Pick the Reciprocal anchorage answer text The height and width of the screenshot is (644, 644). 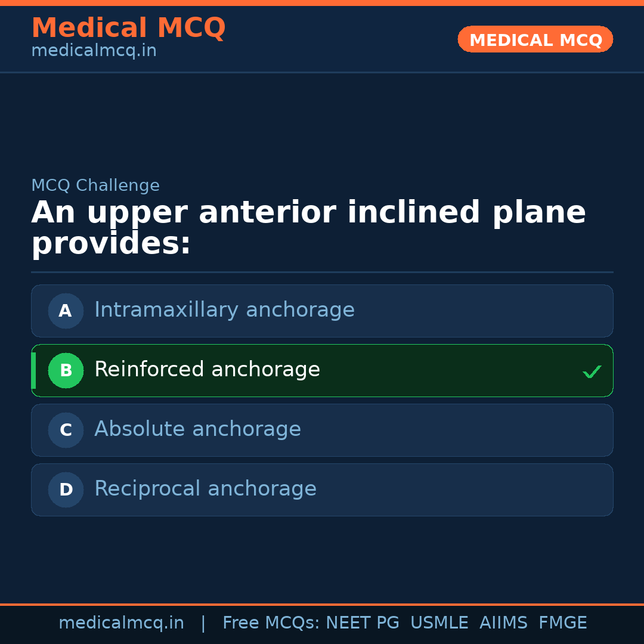pyautogui.click(x=205, y=489)
